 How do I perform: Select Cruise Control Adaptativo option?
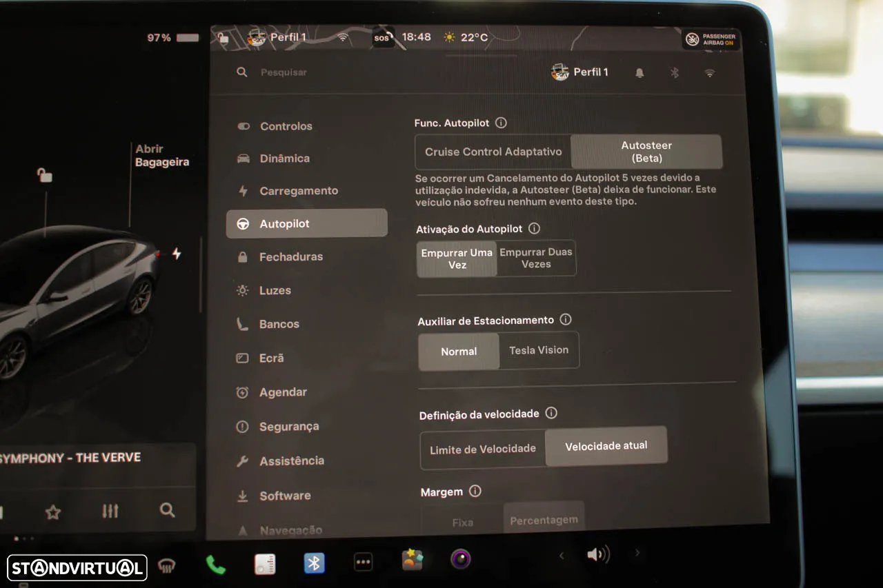[493, 152]
